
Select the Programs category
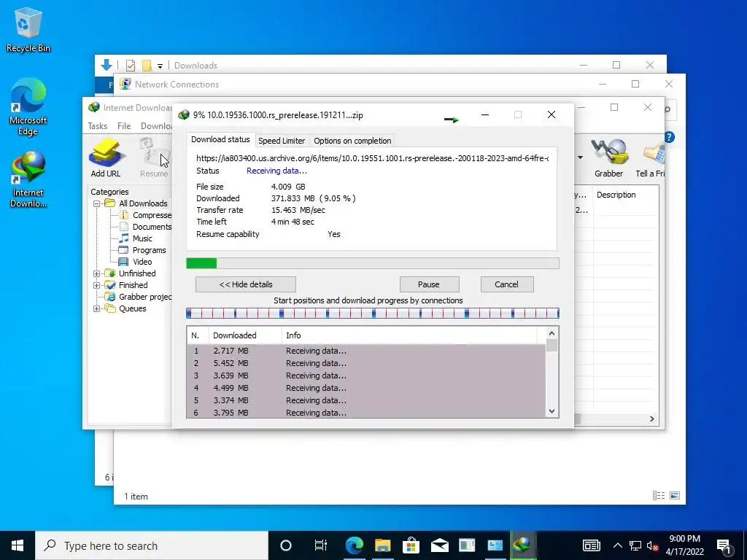pos(142,251)
